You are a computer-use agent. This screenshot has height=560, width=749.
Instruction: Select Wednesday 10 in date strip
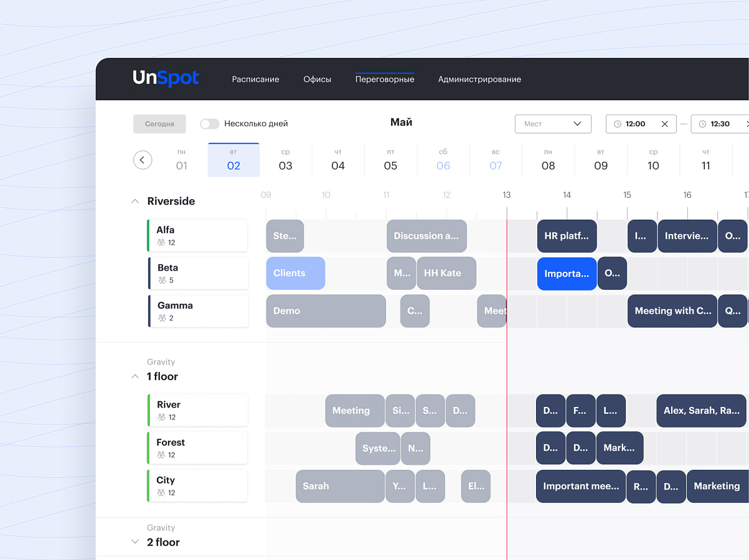click(653, 160)
